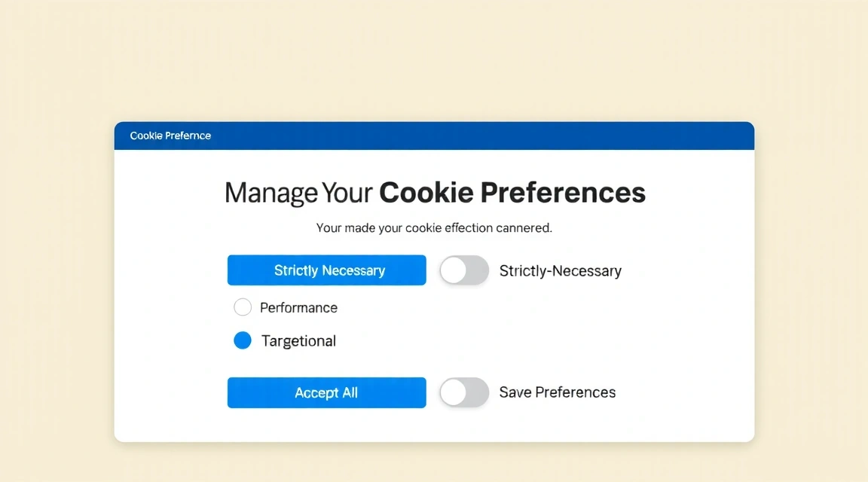Select the Performance radio button
Image resolution: width=868 pixels, height=482 pixels.
pyautogui.click(x=243, y=307)
